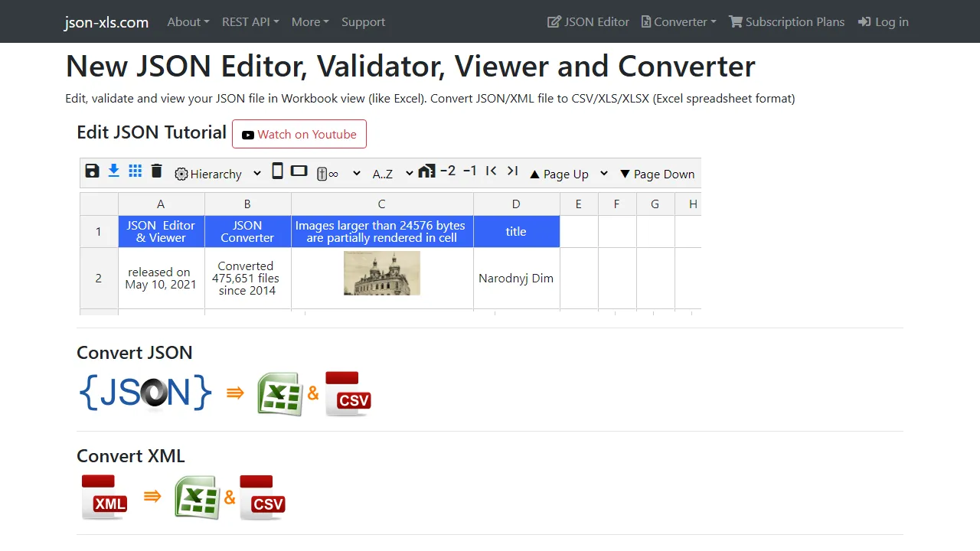Select column header D
Viewport: 980px width, 551px height.
click(516, 204)
